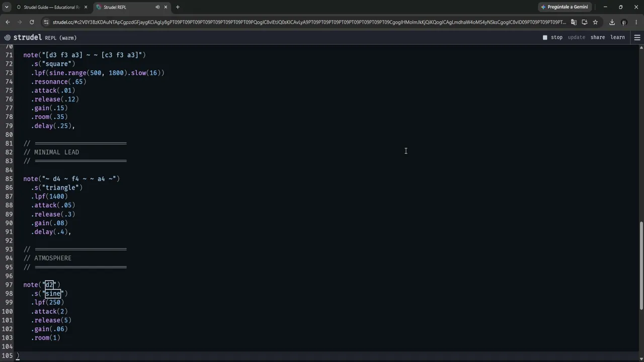Open browser downloads
The height and width of the screenshot is (362, 644).
tap(612, 22)
